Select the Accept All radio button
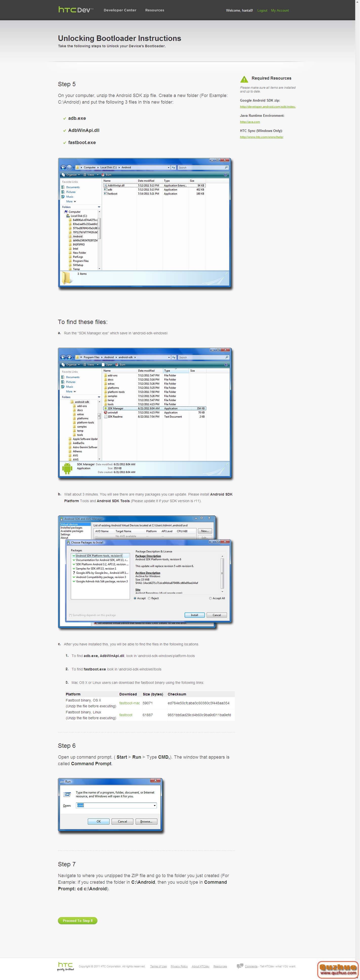The height and width of the screenshot is (980, 360). tap(210, 598)
